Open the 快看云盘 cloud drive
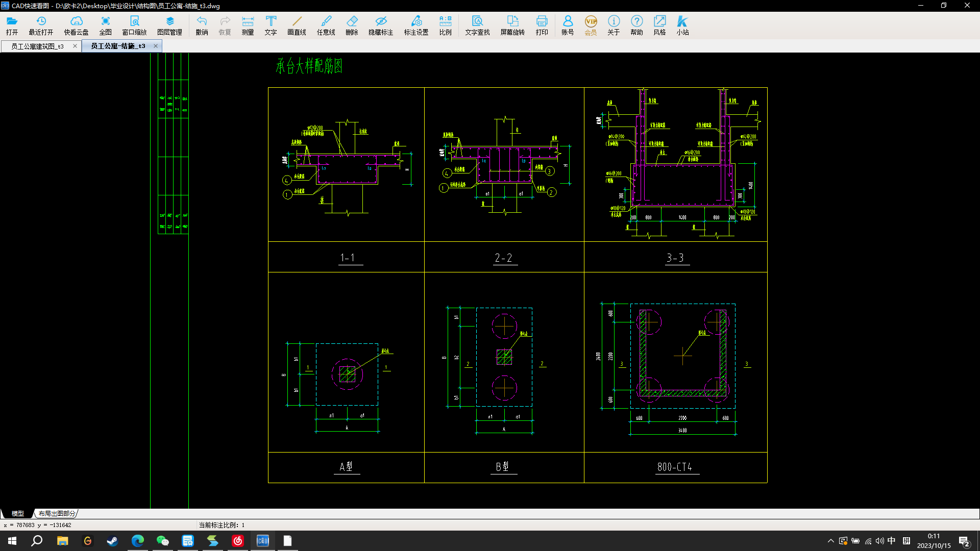Screen dimensions: 980x551 (76, 25)
